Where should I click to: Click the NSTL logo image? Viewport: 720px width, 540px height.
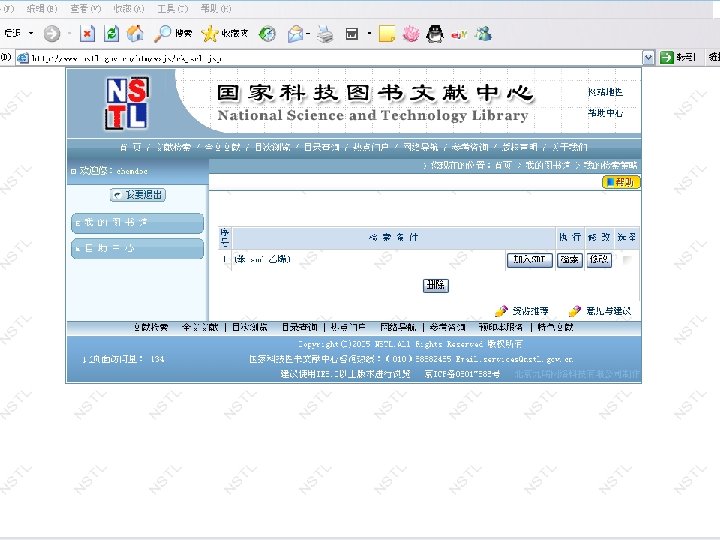(127, 102)
